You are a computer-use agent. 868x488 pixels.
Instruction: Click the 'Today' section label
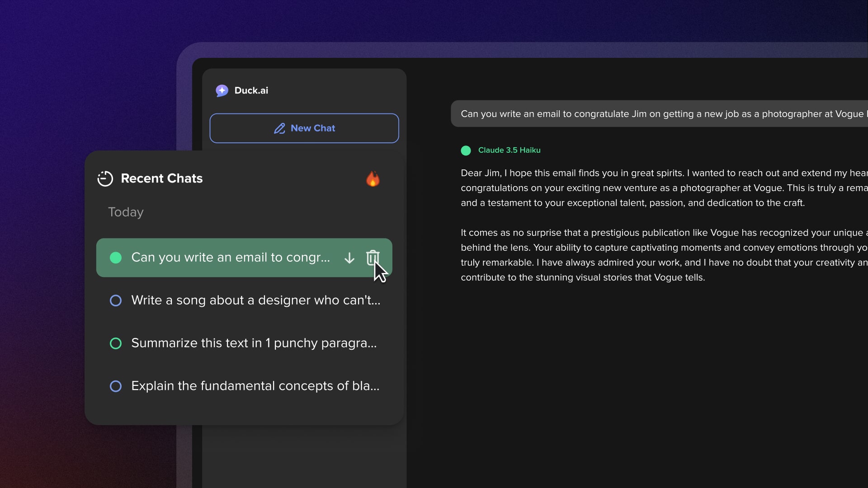click(126, 212)
